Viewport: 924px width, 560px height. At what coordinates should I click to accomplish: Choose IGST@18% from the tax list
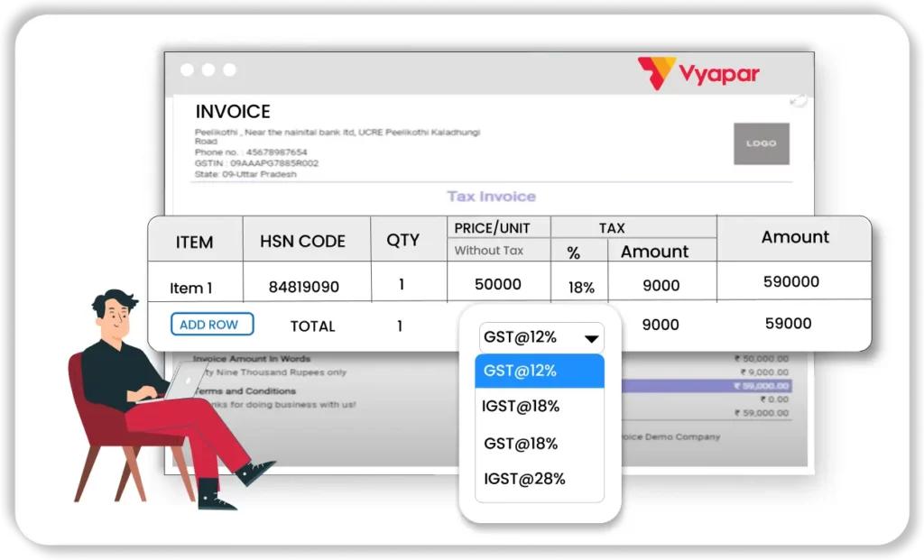click(522, 407)
